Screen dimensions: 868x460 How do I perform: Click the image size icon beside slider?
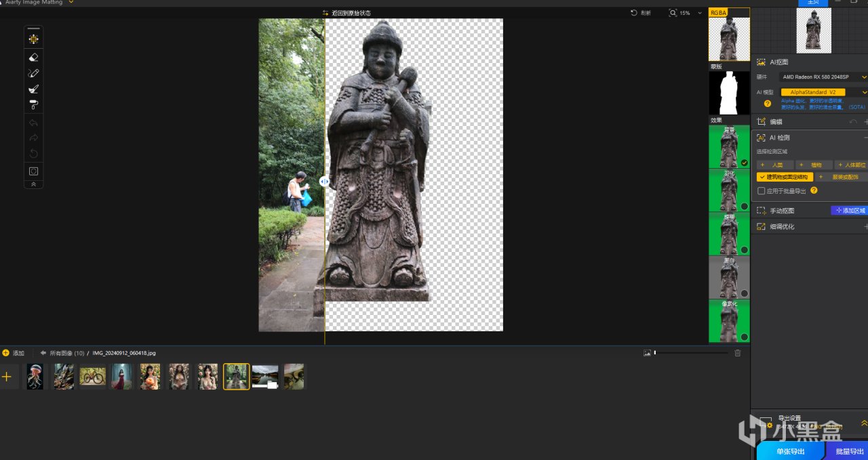(647, 353)
